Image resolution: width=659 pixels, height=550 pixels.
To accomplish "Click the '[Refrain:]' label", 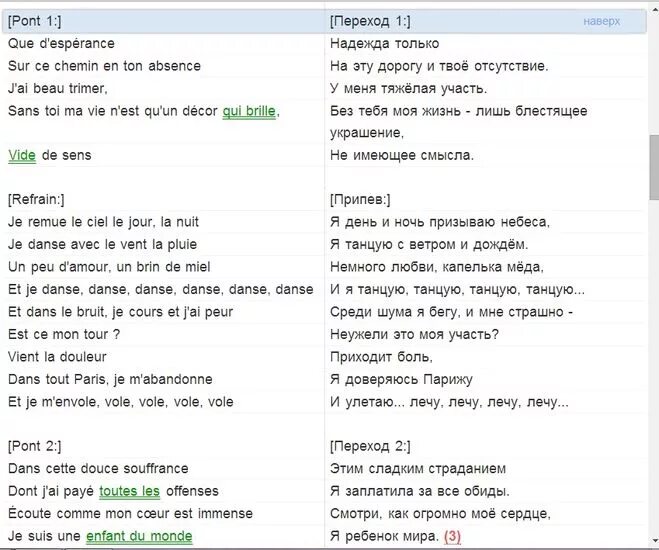I will [36, 199].
